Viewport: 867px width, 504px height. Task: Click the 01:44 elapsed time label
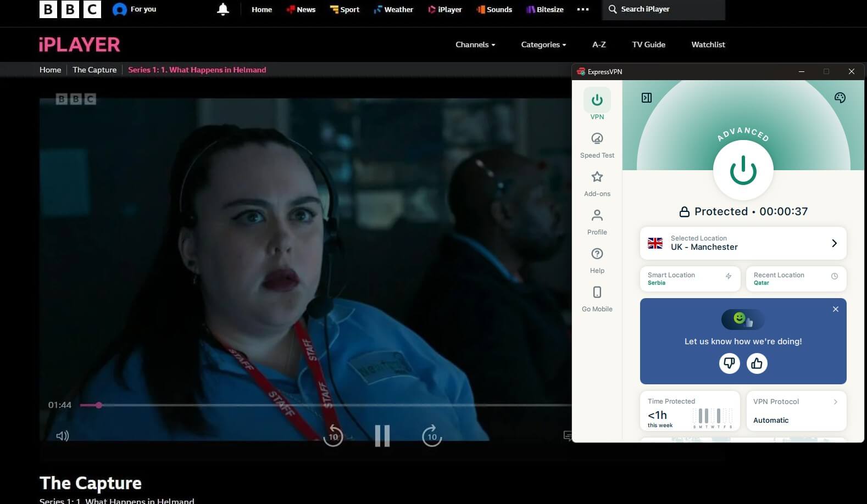(x=60, y=405)
